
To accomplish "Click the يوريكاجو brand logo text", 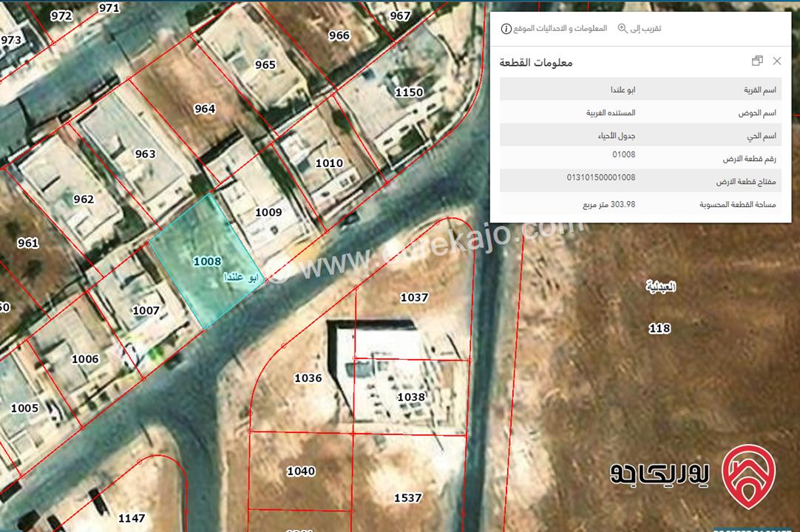I will point(660,474).
